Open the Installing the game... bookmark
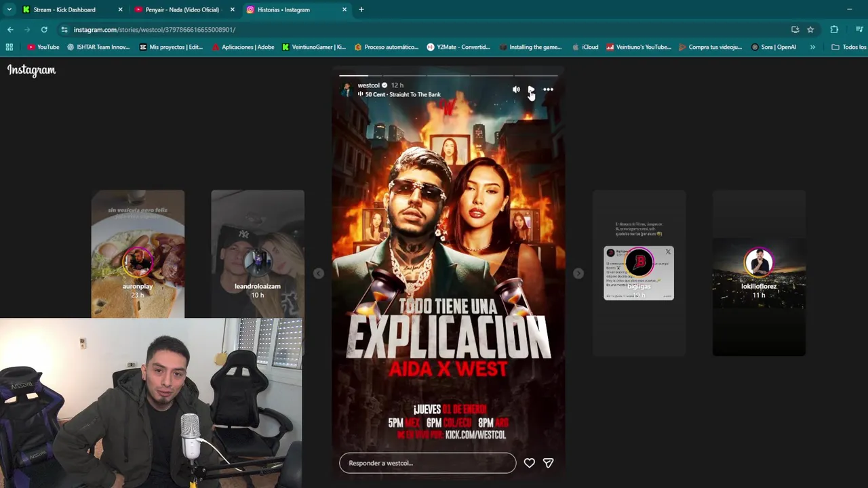The height and width of the screenshot is (488, 868). tap(530, 47)
